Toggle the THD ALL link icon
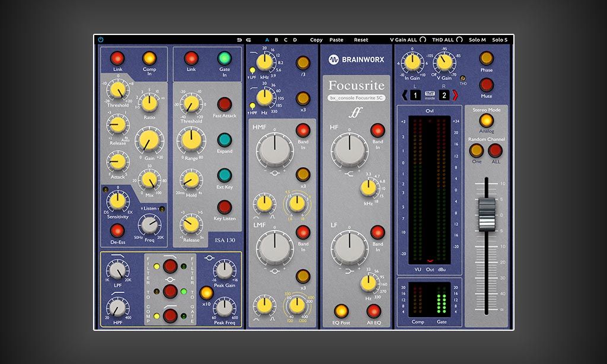This screenshot has height=364, width=607. 459,40
